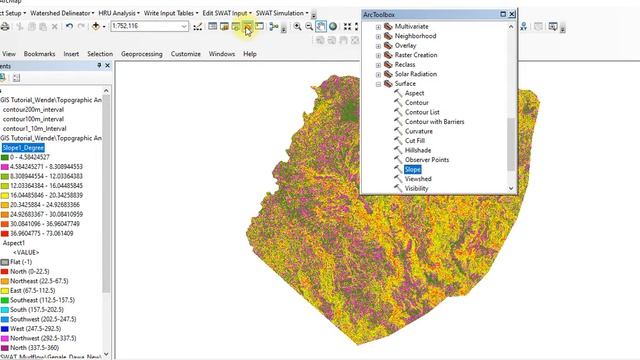Click the yellow East (67.5-112.5) swatch
Screen dimensions: 640x360
pos(4,291)
